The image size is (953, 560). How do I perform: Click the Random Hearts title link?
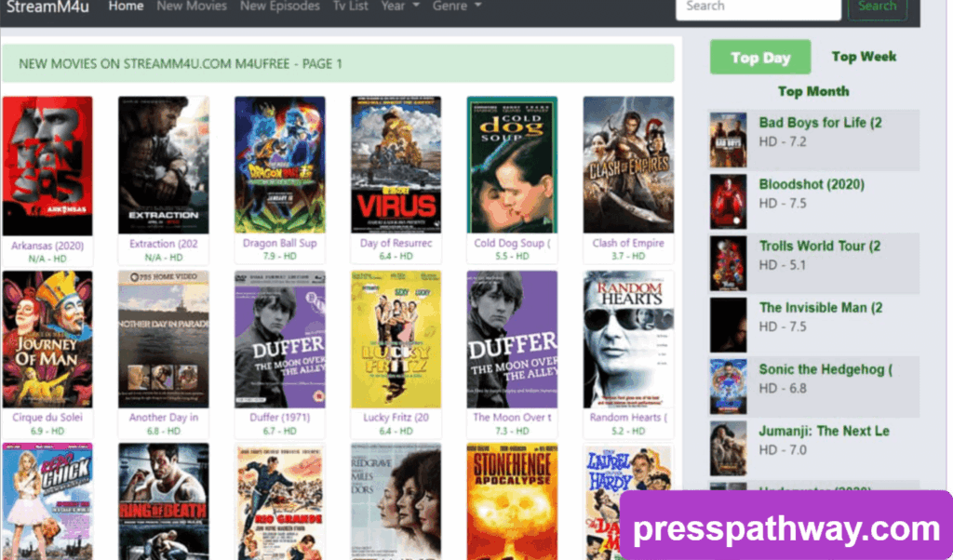click(628, 418)
